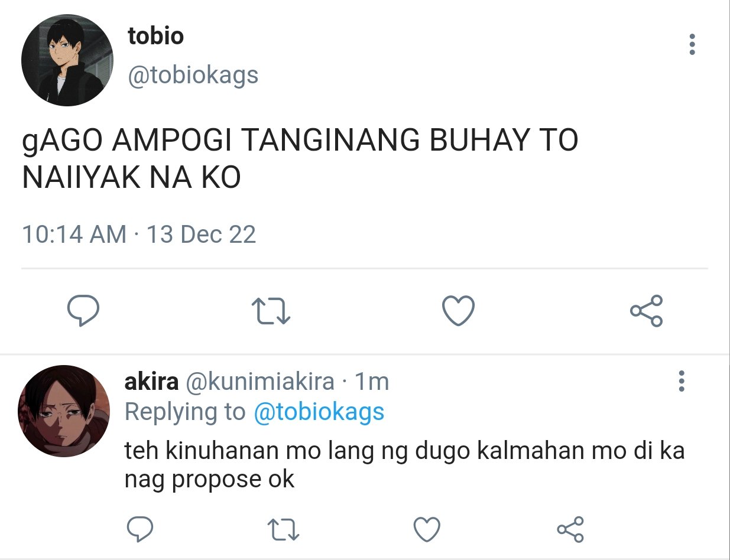Share tobio's main tweet
Image resolution: width=730 pixels, height=560 pixels.
click(x=647, y=311)
